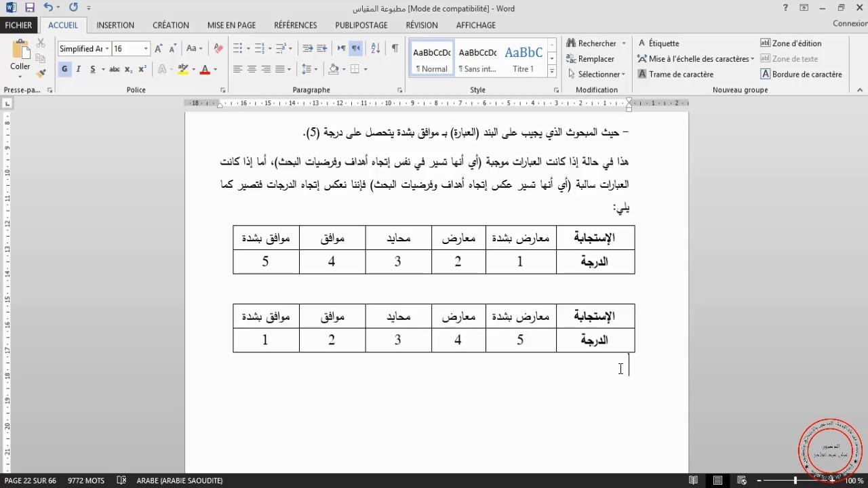Increase paragraph indent
Image resolution: width=868 pixels, height=488 pixels.
pos(322,49)
